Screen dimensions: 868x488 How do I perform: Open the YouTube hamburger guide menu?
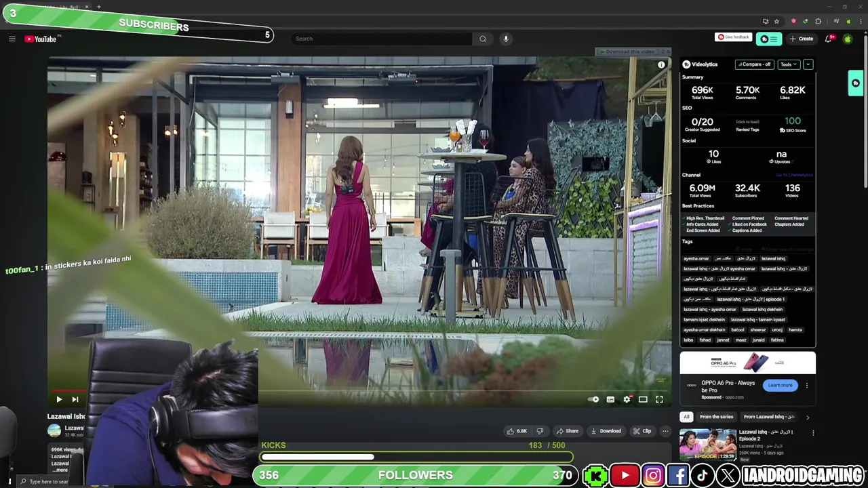pyautogui.click(x=12, y=39)
